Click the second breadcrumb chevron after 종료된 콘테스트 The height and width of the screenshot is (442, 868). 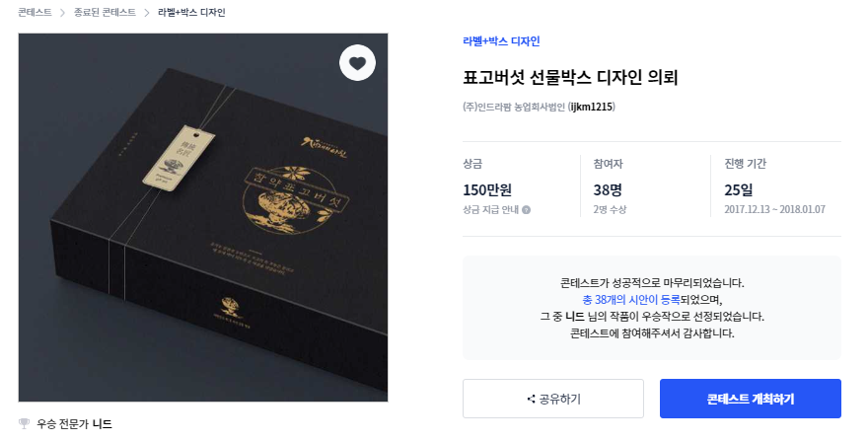pos(147,13)
